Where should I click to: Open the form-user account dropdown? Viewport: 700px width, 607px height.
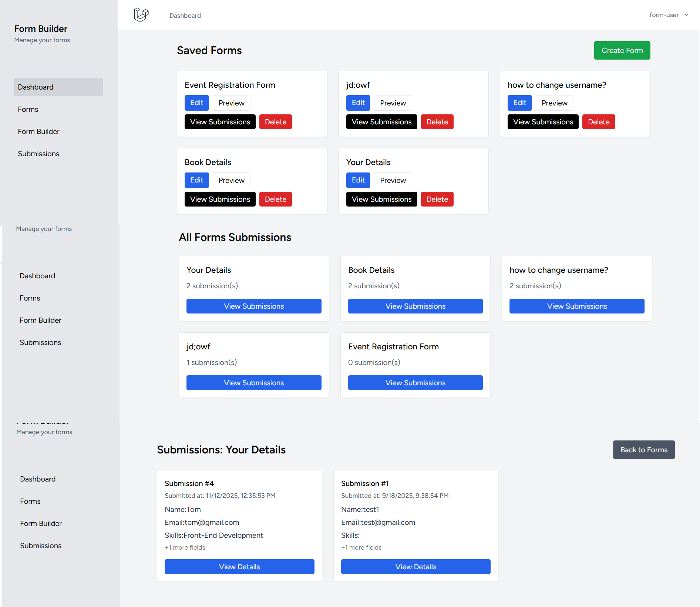tap(668, 15)
